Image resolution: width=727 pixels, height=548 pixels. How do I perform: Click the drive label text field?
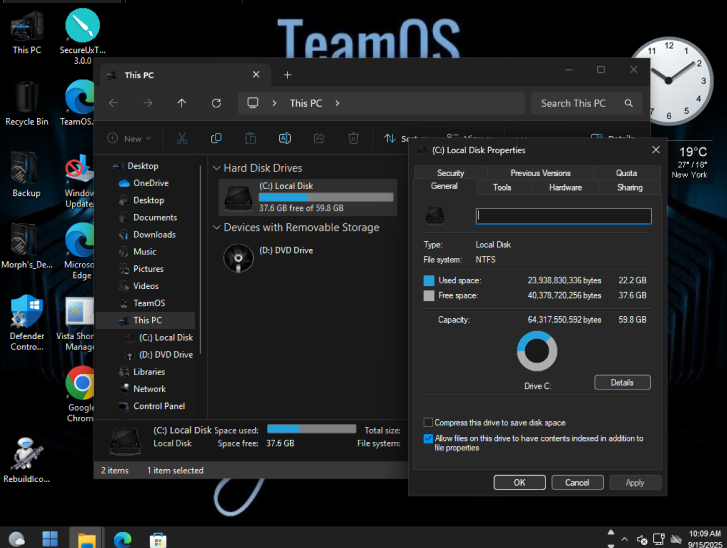pos(563,216)
